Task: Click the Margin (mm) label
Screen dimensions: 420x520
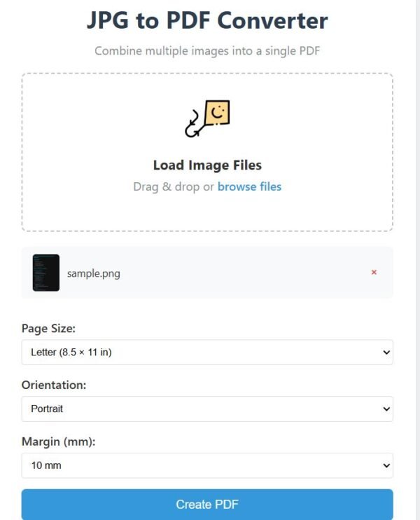Action: (x=59, y=442)
